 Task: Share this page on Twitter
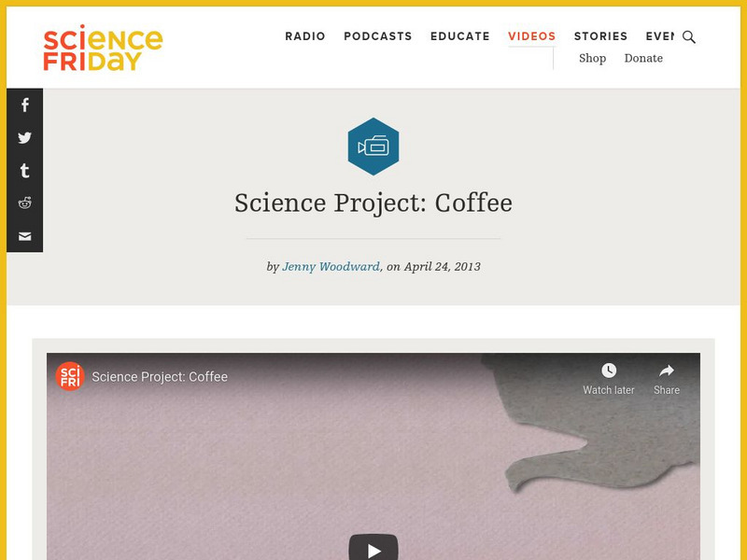point(23,138)
